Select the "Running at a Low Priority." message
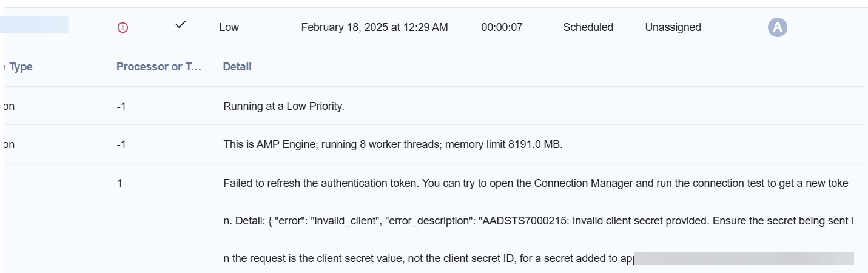 (x=284, y=106)
